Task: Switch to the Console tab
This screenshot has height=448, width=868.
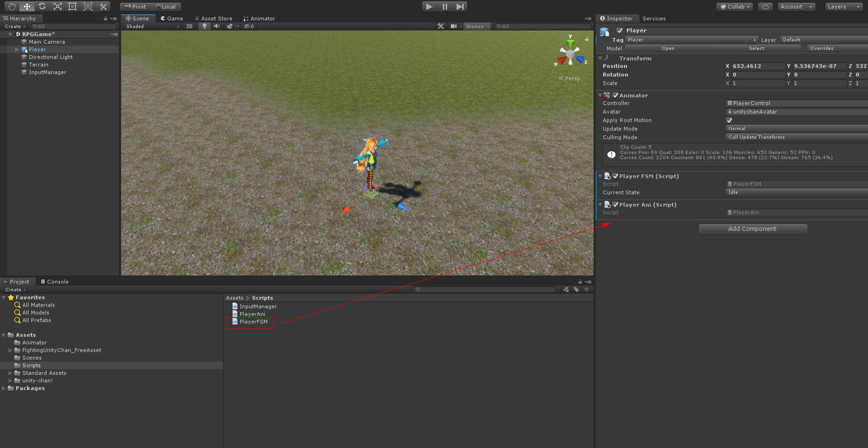Action: pos(55,282)
